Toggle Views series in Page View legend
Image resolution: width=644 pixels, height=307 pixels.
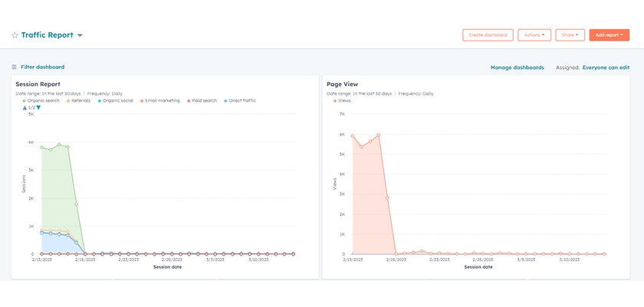tap(343, 101)
